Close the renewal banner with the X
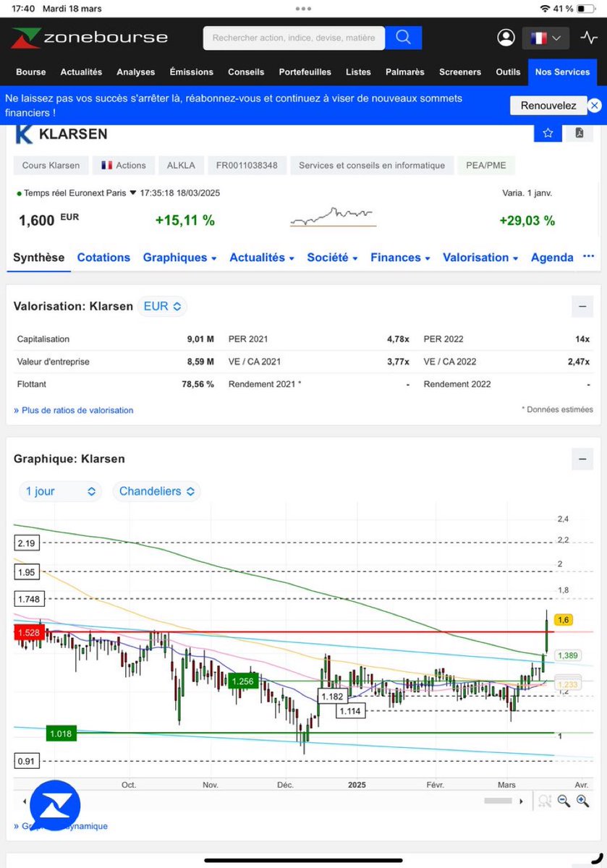 (x=594, y=106)
